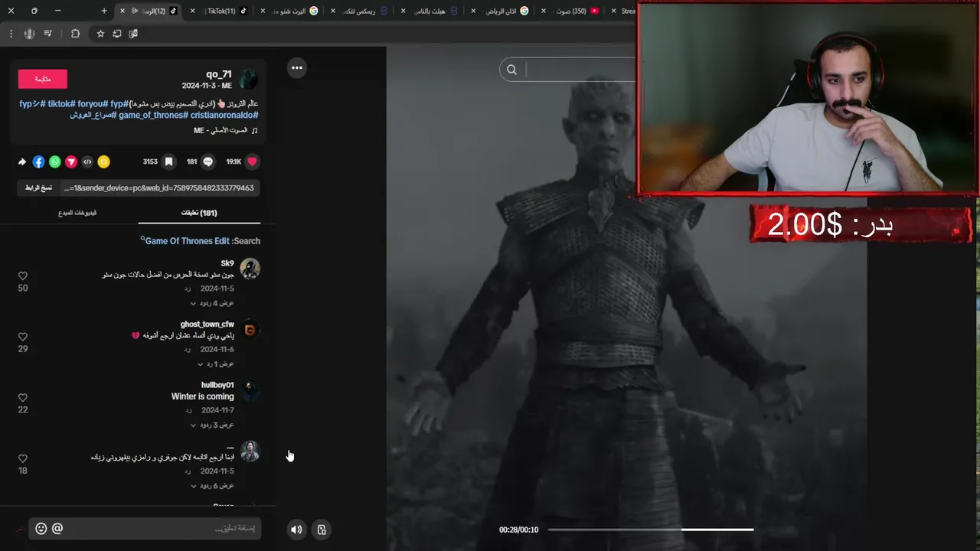The image size is (980, 551).
Task: Open Sk9's profile picture
Action: pyautogui.click(x=250, y=269)
